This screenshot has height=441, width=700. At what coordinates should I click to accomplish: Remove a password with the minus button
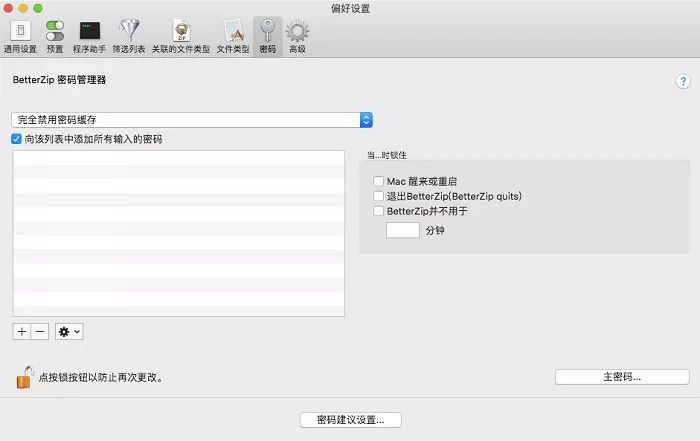[x=40, y=332]
